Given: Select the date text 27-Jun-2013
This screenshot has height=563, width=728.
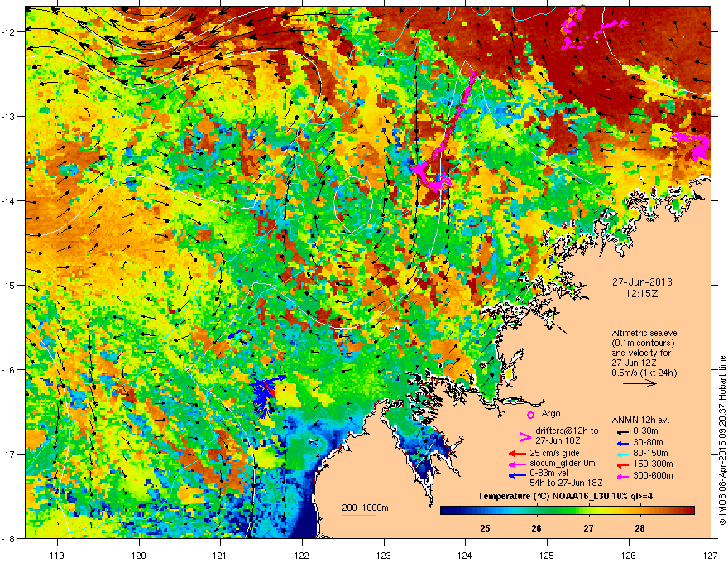Looking at the screenshot, I should (x=642, y=282).
